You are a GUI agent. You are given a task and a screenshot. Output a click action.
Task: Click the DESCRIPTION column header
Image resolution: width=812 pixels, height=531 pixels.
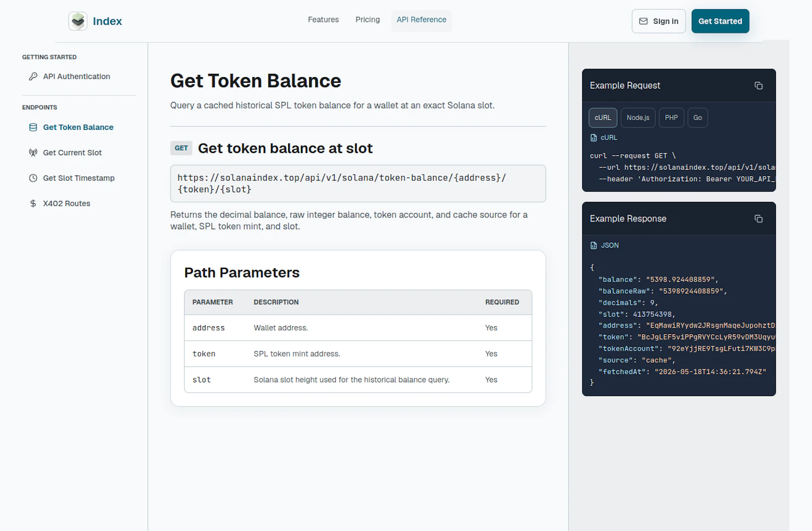coord(276,302)
